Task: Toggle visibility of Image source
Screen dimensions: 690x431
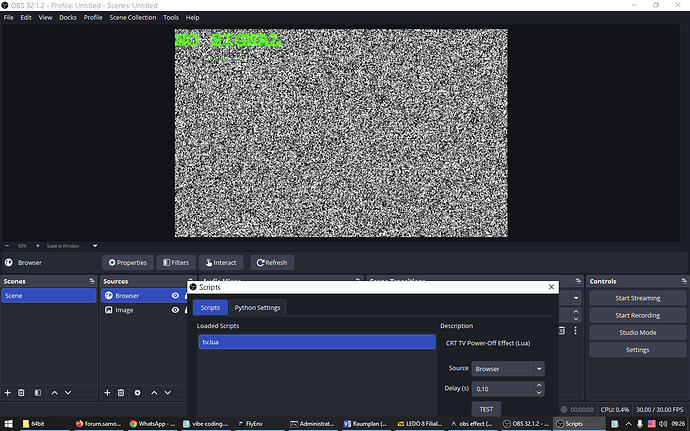Action: pyautogui.click(x=175, y=310)
